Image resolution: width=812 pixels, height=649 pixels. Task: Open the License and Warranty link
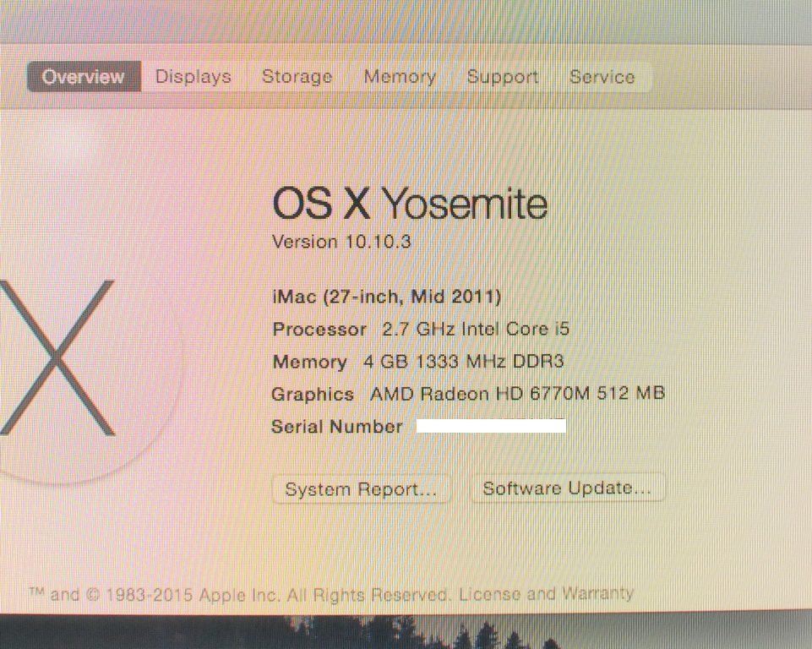547,593
